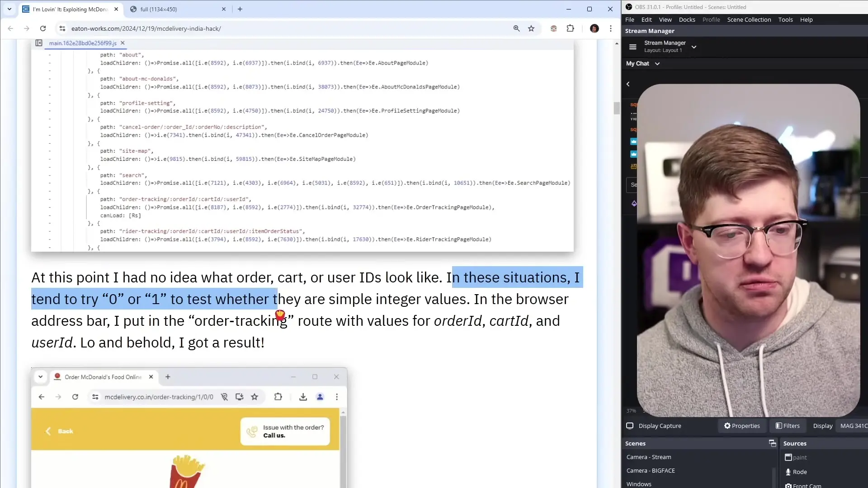The image size is (868, 488).
Task: Open the OBS Docks menu
Action: [687, 19]
